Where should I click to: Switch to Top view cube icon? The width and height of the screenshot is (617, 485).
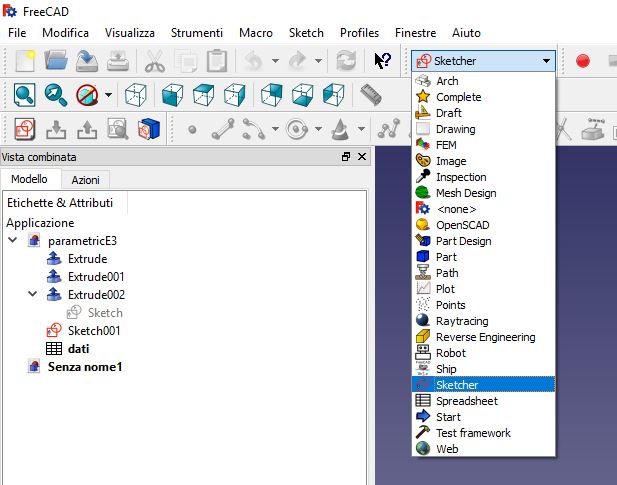(203, 95)
